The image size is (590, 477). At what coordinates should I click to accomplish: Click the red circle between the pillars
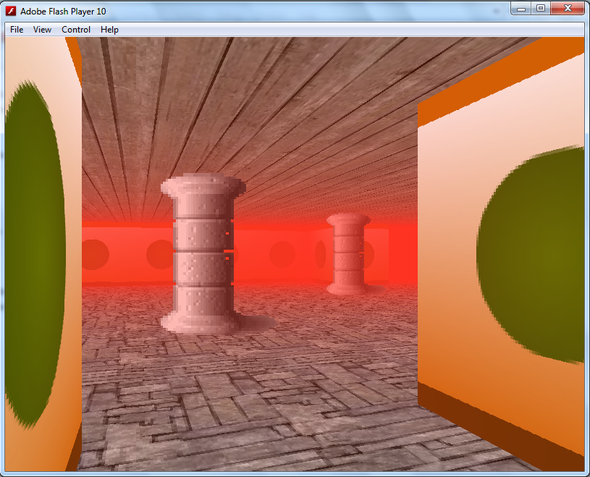point(282,255)
